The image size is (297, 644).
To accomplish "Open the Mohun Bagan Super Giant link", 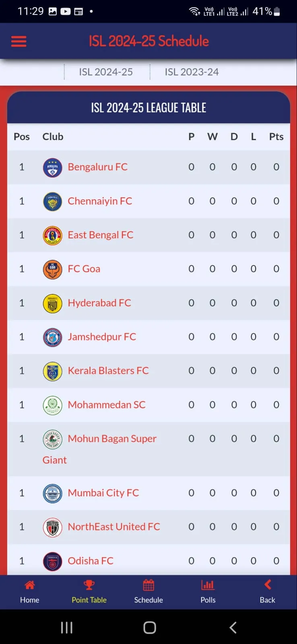I will [99, 449].
